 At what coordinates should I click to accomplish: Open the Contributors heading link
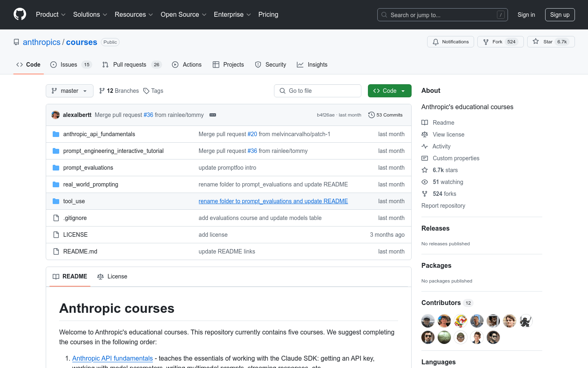(x=447, y=303)
